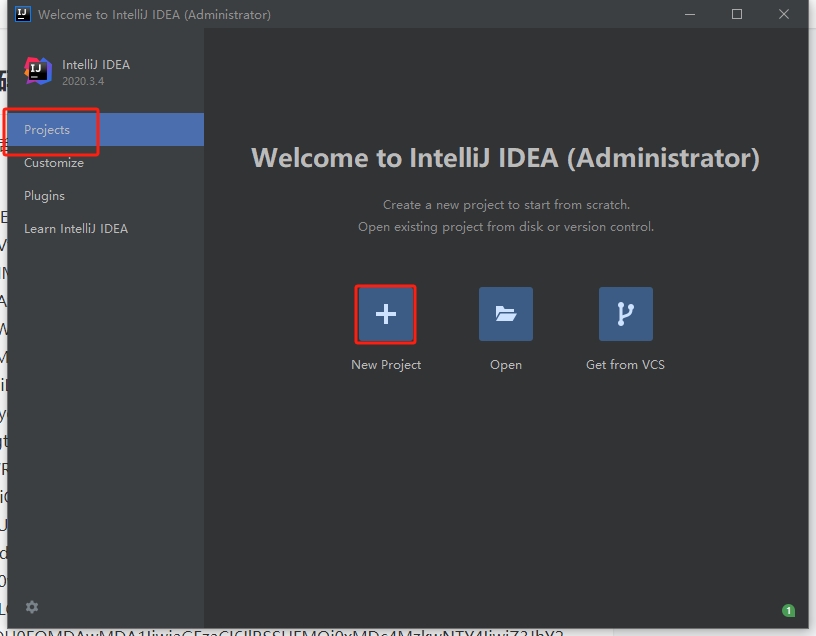Click 'Create a new project to start from scratch' text
816x636 pixels.
tap(506, 205)
